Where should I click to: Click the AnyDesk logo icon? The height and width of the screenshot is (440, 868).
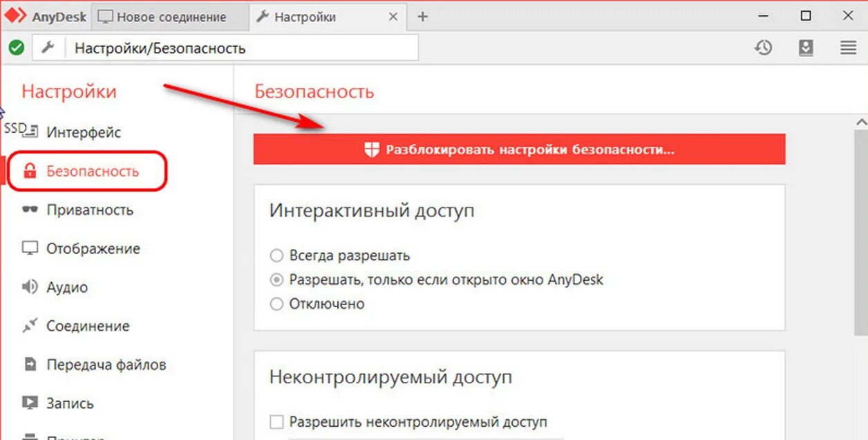click(15, 17)
